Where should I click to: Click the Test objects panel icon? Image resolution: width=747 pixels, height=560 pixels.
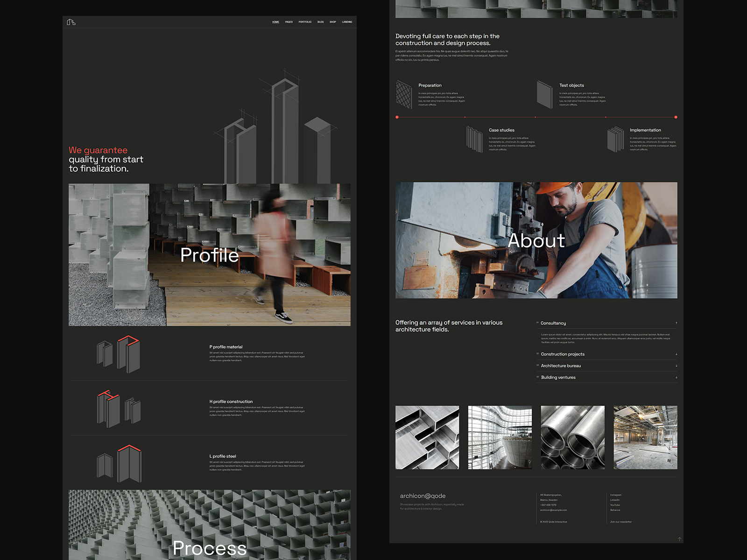click(x=544, y=94)
